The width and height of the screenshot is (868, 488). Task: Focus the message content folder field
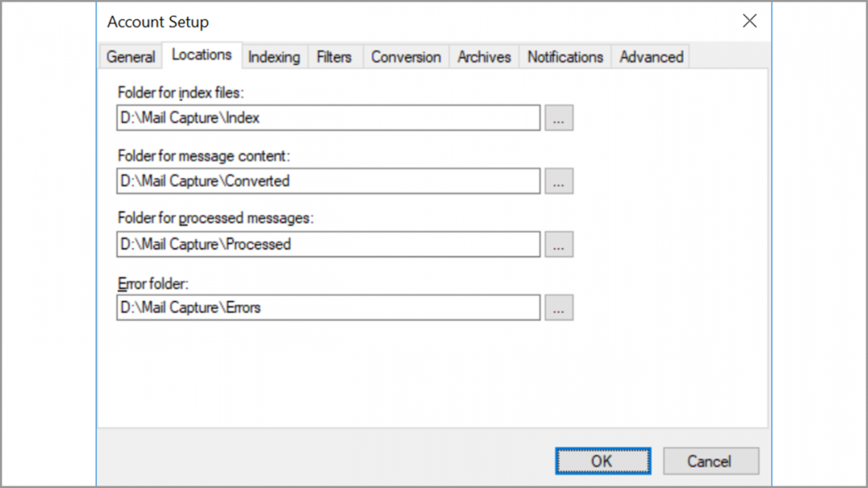(328, 181)
